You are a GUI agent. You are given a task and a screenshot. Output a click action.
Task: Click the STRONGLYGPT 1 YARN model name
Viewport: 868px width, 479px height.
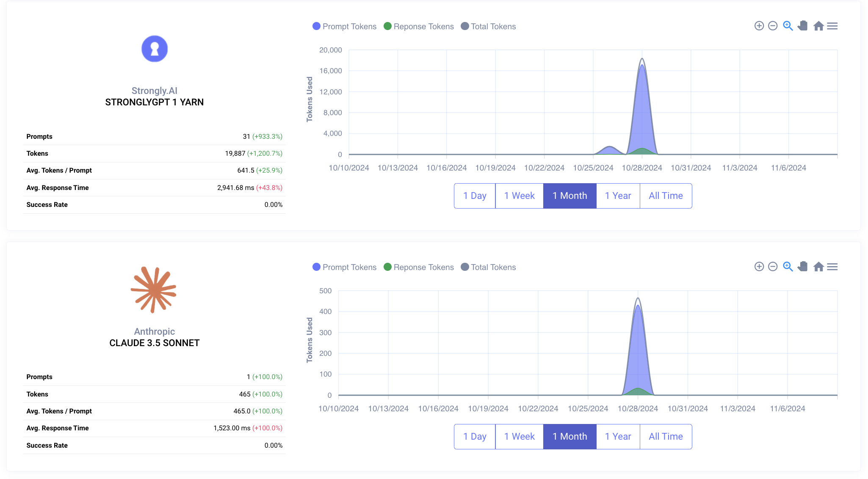155,102
